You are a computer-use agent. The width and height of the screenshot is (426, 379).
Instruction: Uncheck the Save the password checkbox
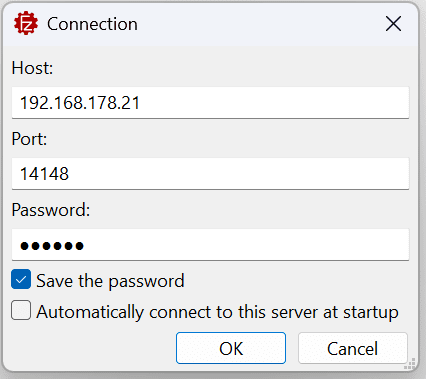coord(21,279)
